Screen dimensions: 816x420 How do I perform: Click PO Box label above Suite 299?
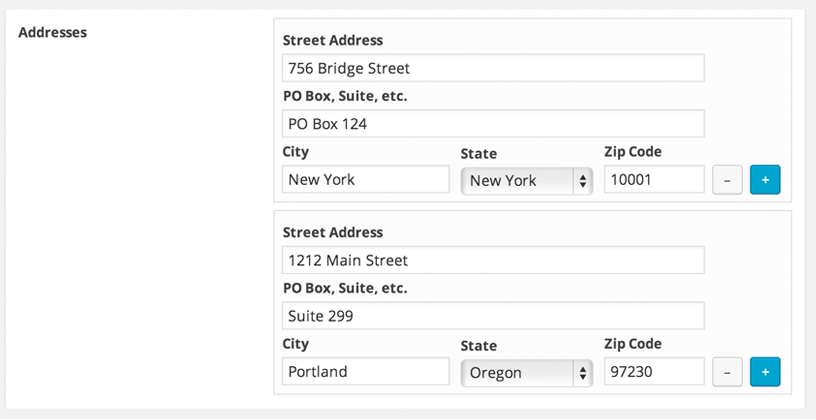point(345,288)
